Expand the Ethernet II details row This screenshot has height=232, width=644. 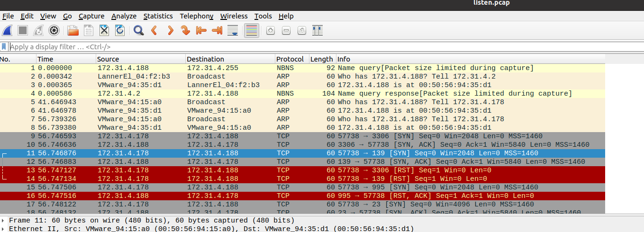tap(4, 229)
